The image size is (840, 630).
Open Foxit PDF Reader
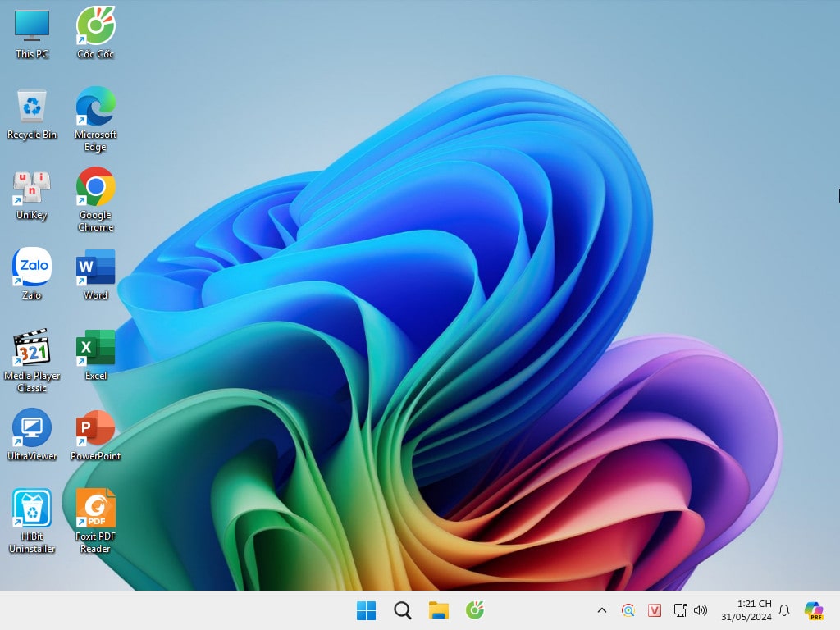95,507
